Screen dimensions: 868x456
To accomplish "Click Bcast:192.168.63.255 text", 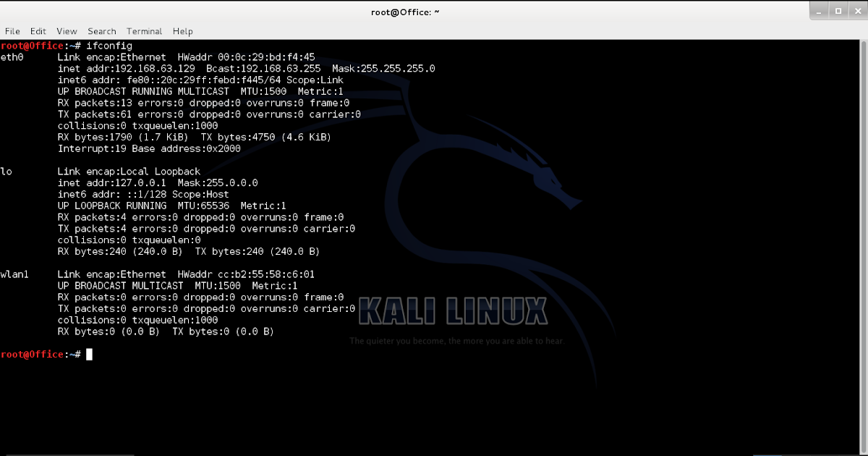I will [263, 69].
